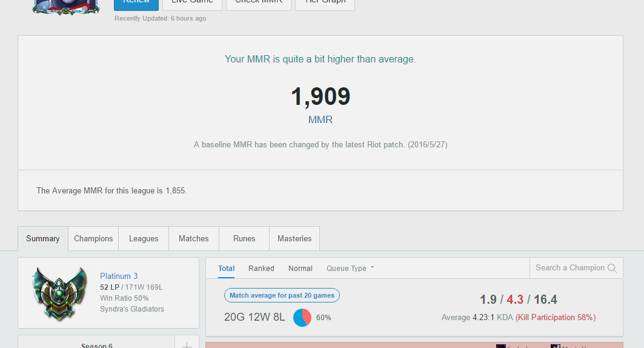Click the Platinum 3 league link

pos(119,276)
